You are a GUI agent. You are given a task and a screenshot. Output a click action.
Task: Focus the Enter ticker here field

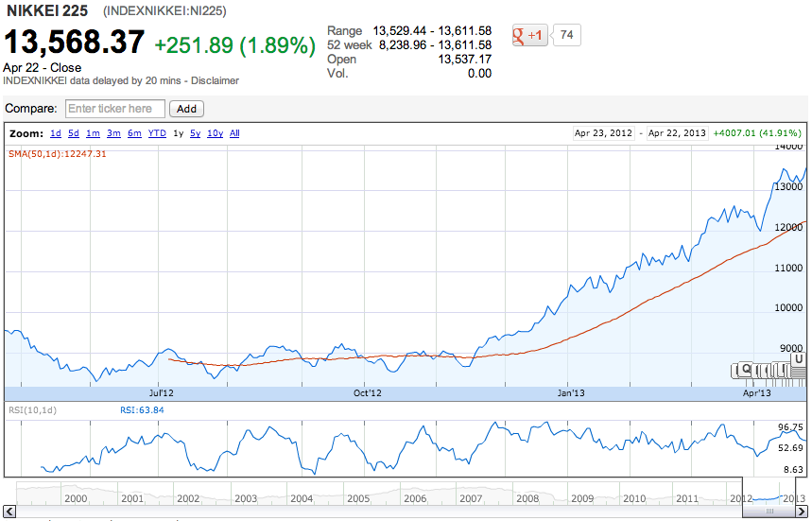point(115,109)
